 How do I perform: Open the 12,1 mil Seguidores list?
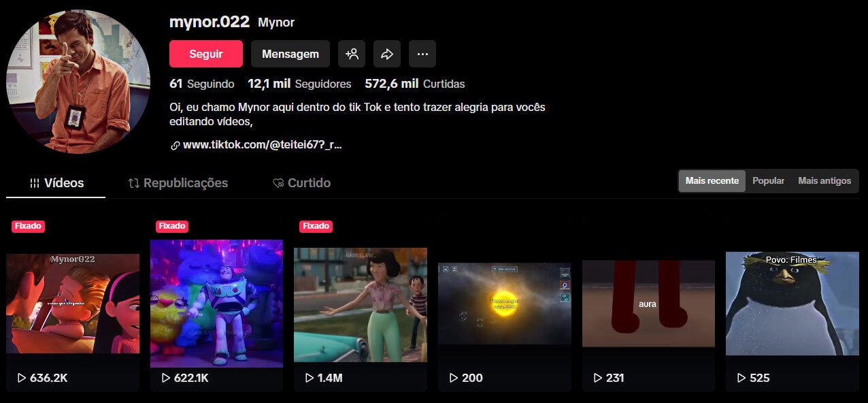pos(300,83)
